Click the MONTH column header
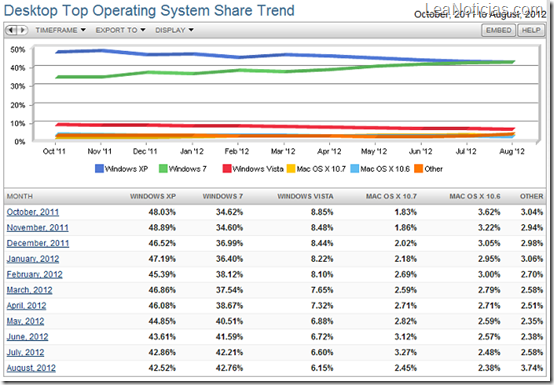 (20, 196)
